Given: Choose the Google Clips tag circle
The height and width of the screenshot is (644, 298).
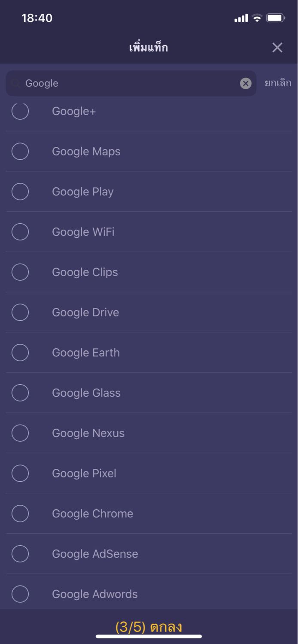Looking at the screenshot, I should (20, 272).
